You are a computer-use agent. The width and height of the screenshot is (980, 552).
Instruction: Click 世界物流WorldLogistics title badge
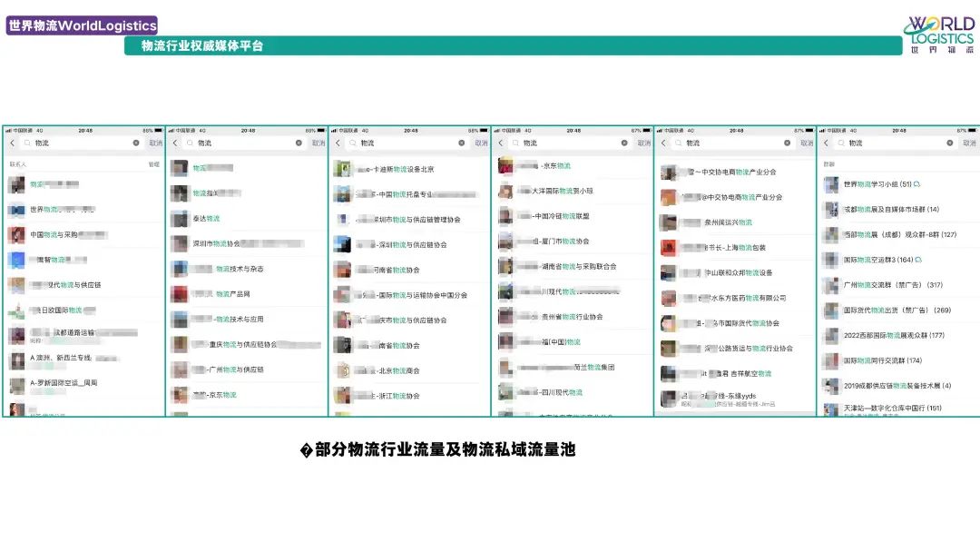(82, 25)
